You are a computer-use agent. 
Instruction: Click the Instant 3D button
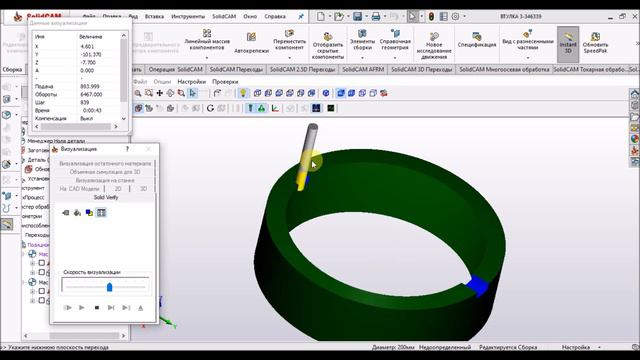coord(568,44)
